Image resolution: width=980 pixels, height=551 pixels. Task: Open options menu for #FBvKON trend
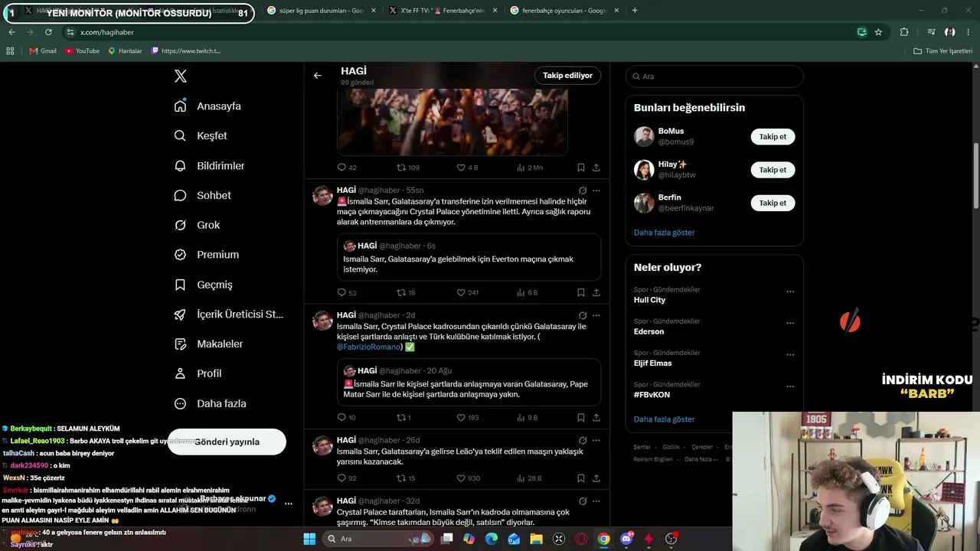(x=790, y=386)
